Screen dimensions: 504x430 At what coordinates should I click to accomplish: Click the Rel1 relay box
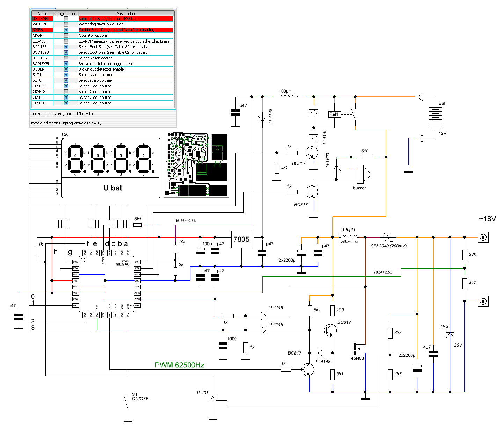(334, 114)
